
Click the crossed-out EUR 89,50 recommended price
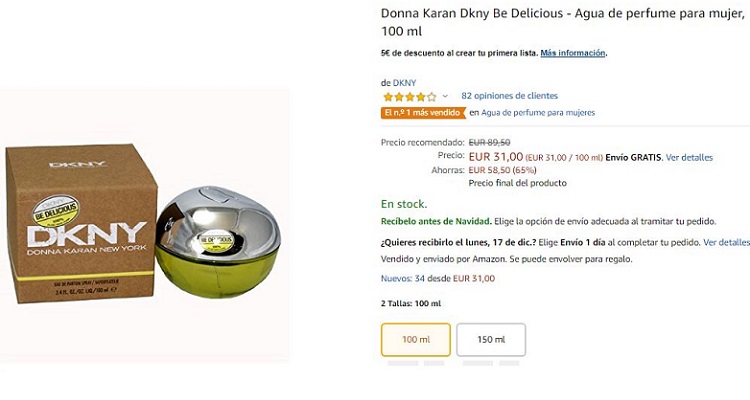[x=489, y=142]
